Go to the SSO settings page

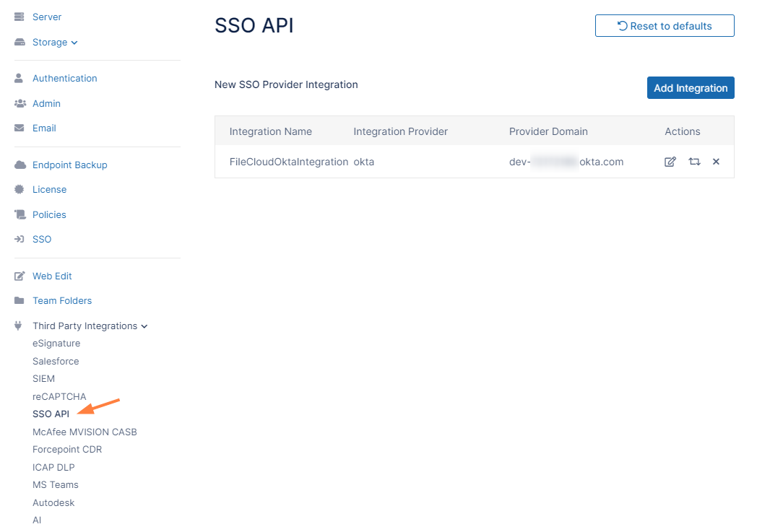42,239
